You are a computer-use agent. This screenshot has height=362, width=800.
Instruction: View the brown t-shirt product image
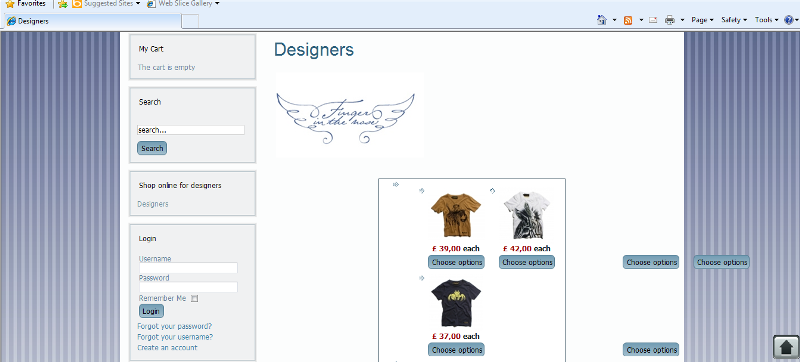(456, 215)
